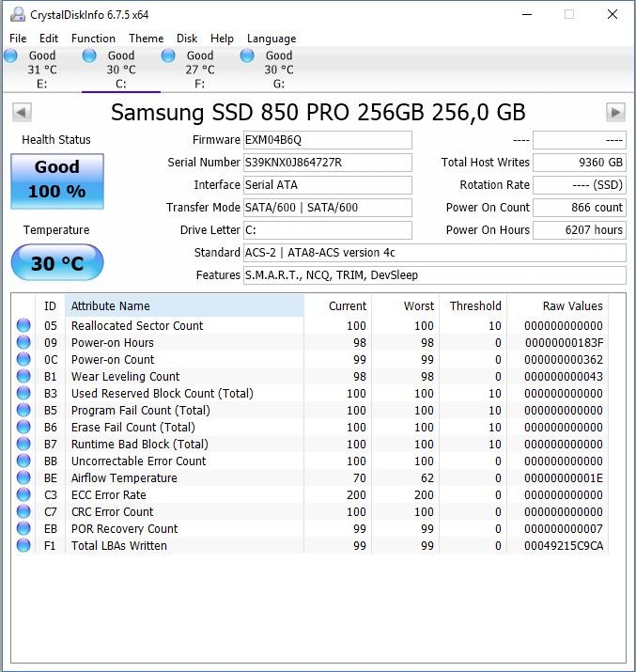Select the G: disk tab
The height and width of the screenshot is (672, 636).
pos(279,70)
